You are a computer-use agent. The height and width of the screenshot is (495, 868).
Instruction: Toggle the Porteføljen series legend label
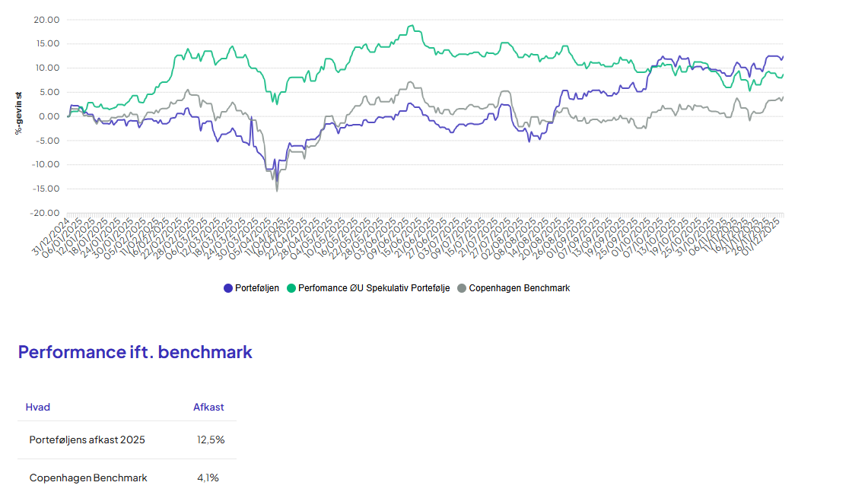[257, 288]
